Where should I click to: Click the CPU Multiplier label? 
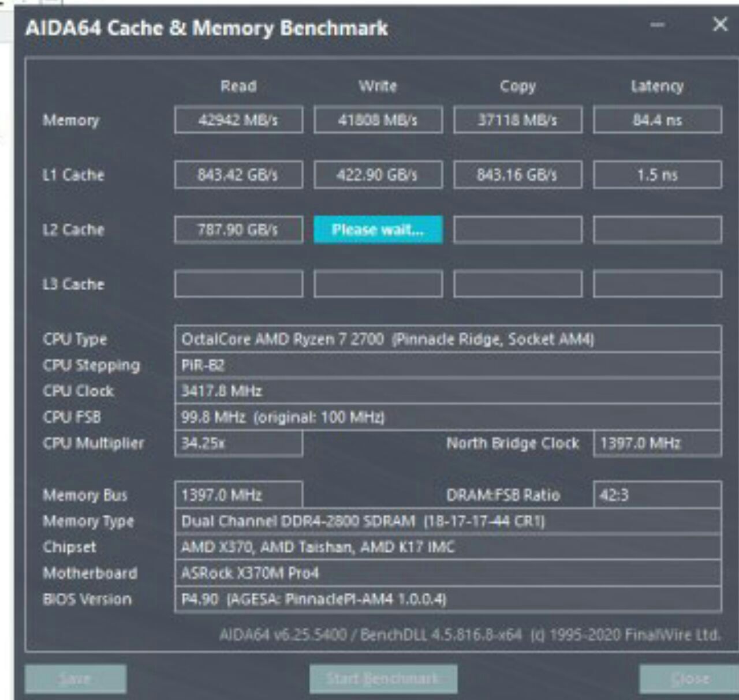pos(94,444)
